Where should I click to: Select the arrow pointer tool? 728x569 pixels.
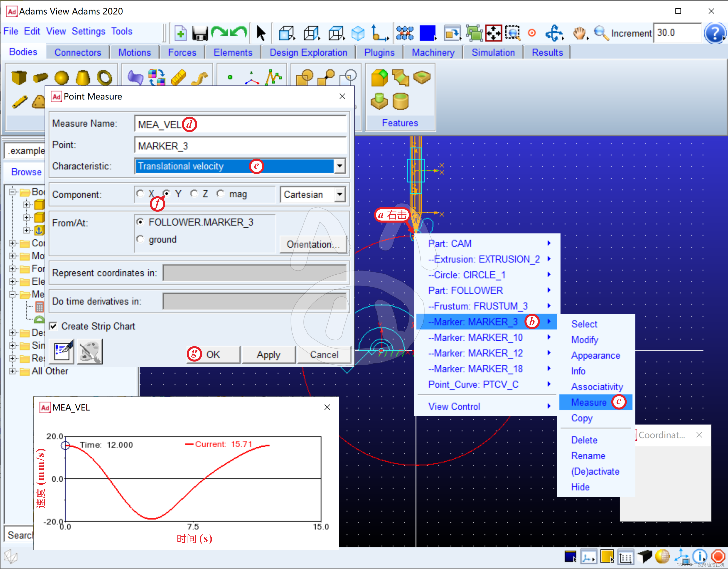(x=261, y=33)
